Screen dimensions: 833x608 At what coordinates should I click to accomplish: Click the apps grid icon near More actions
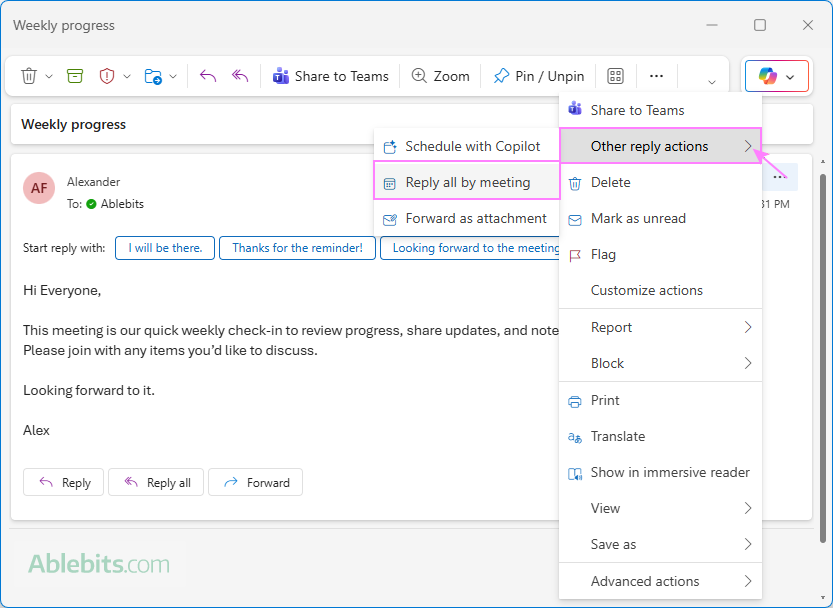[x=615, y=75]
